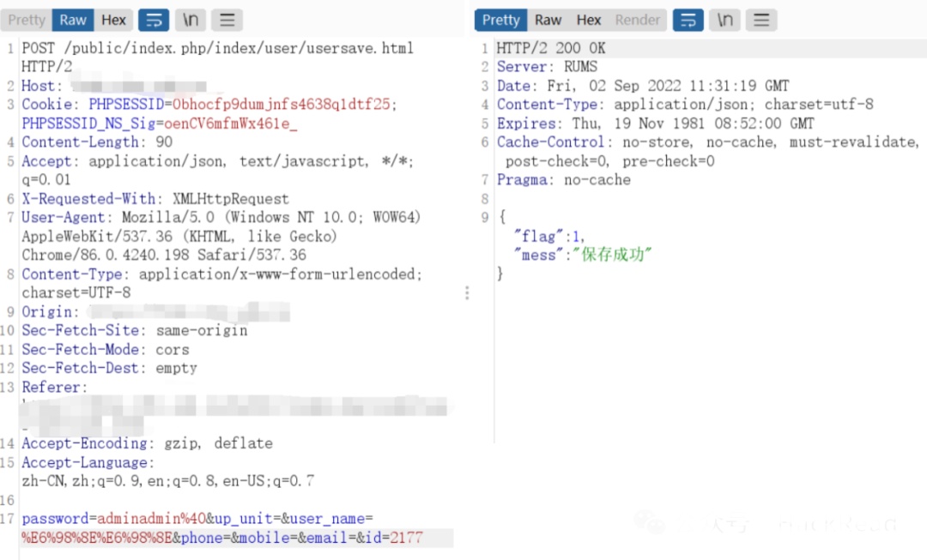Image resolution: width=927 pixels, height=560 pixels.
Task: Click the X-Requested-With: XMLHttpRequest header
Action: tap(155, 199)
